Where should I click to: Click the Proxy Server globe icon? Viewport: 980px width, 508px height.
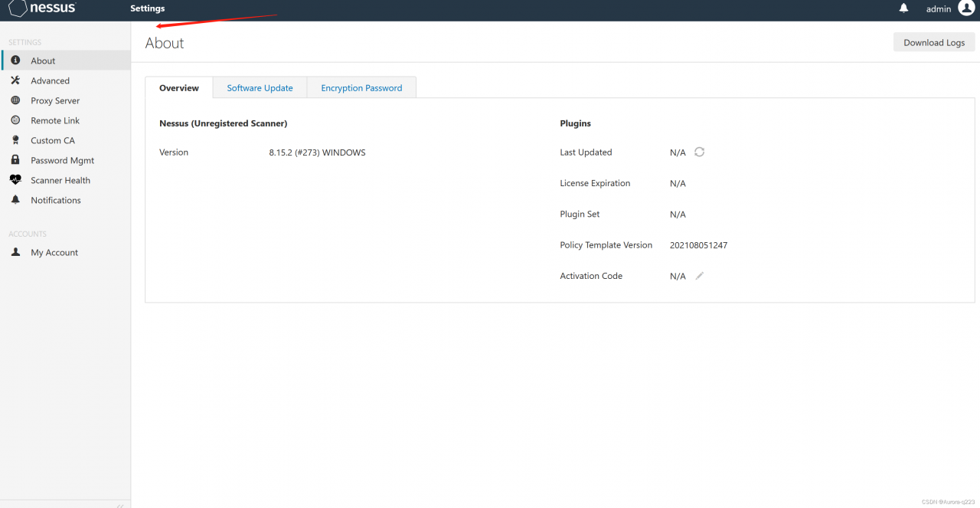click(x=15, y=100)
